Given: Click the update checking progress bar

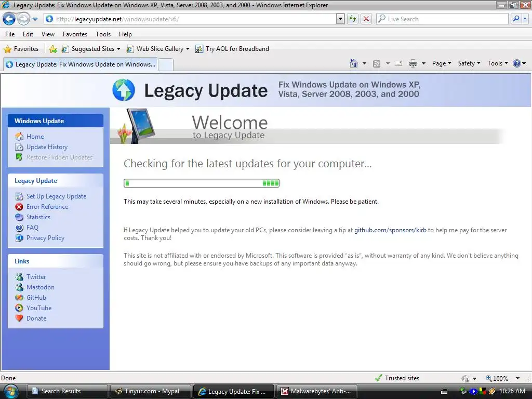Looking at the screenshot, I should [x=202, y=183].
